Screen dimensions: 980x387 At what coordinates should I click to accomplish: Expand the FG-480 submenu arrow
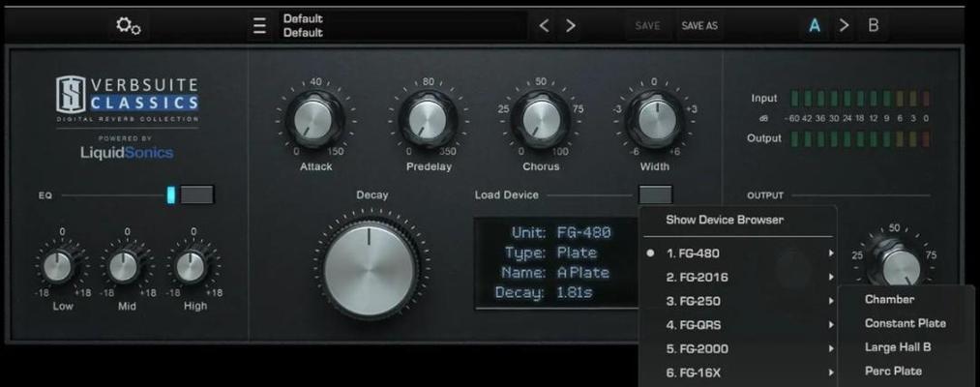tap(831, 253)
